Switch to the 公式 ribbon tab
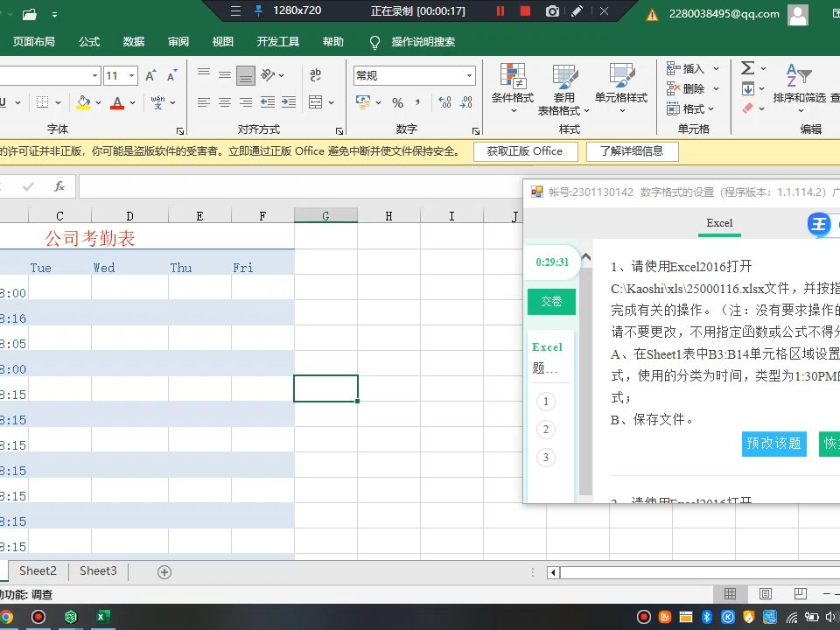Screen dimensions: 840x630 [87, 41]
